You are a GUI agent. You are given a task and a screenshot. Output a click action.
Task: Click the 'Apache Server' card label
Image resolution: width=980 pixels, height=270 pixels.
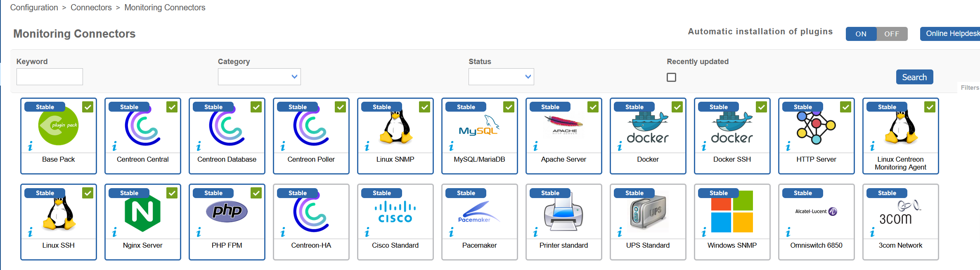pyautogui.click(x=563, y=159)
